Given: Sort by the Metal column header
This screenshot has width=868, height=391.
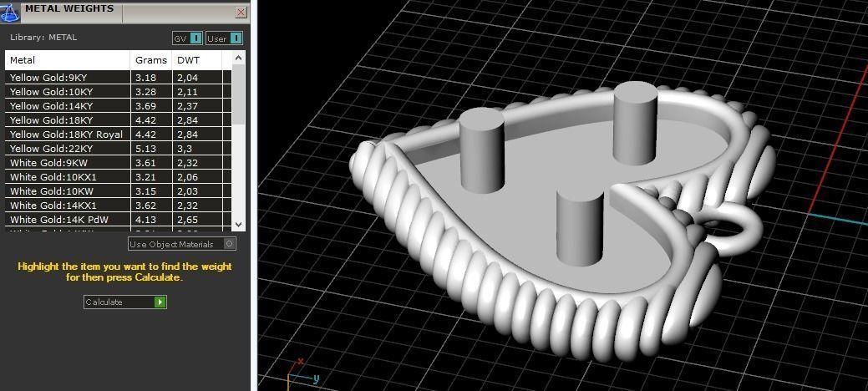Looking at the screenshot, I should tap(68, 60).
